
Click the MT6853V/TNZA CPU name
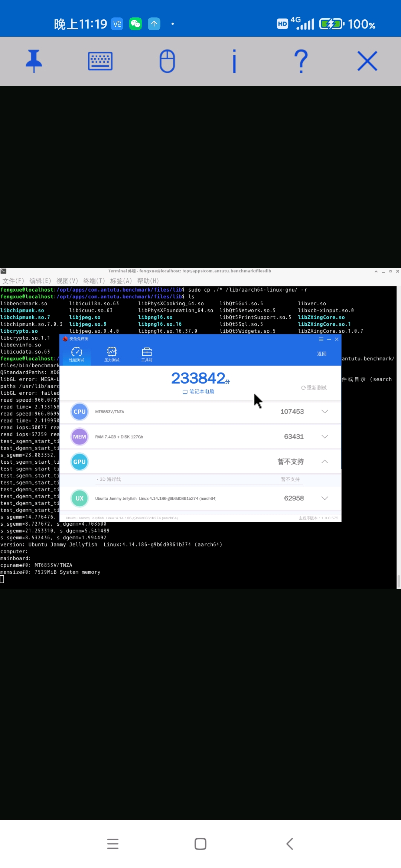pos(110,412)
